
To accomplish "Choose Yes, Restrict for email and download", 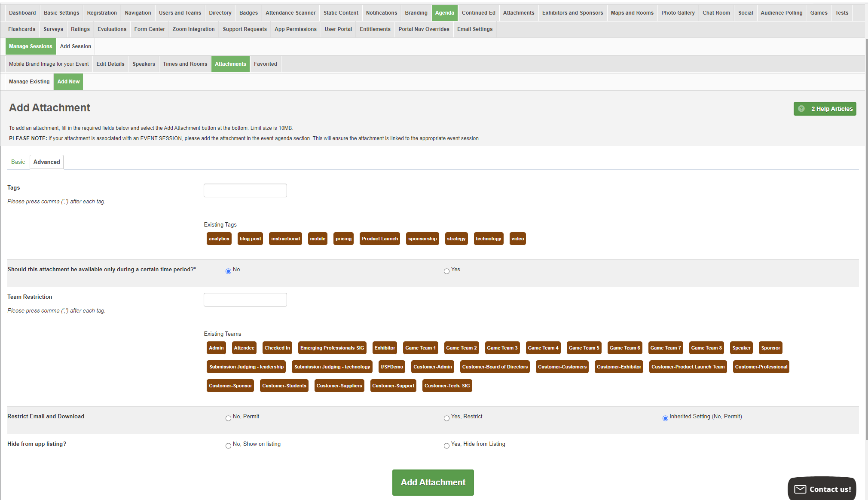I will pos(446,418).
